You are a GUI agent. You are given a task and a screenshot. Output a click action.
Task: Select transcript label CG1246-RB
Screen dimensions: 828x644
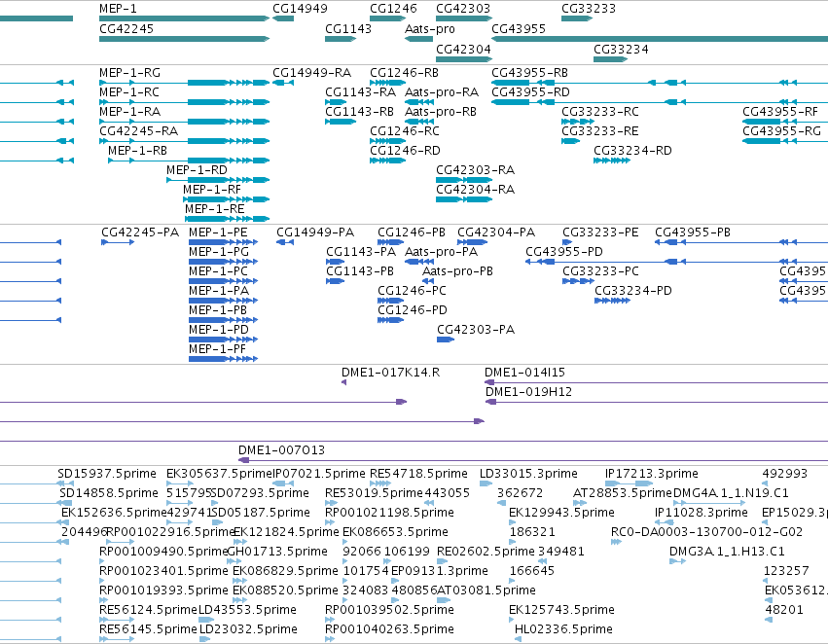[404, 73]
